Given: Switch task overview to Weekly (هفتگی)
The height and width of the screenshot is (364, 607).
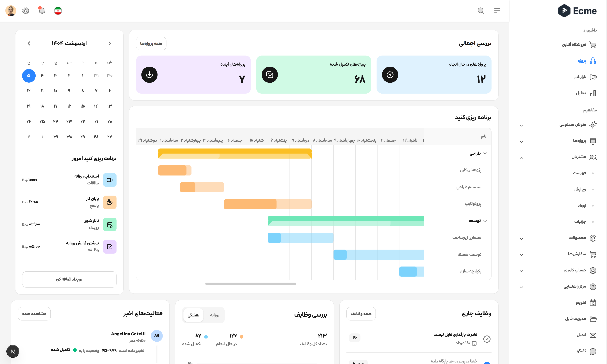Looking at the screenshot, I should (x=193, y=315).
